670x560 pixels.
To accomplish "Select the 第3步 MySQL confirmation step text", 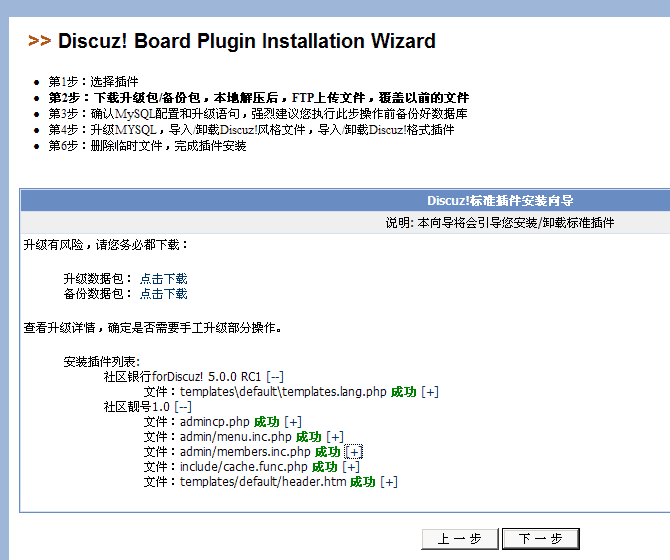I will coord(258,114).
